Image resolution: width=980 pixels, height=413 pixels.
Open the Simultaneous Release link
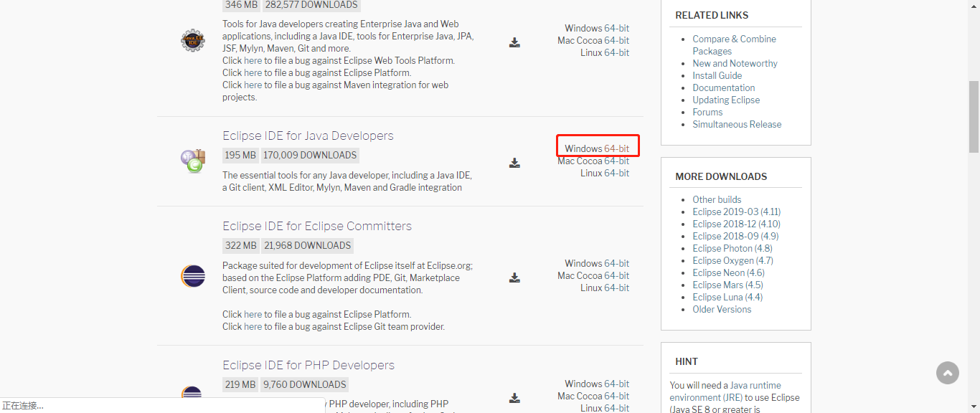click(x=737, y=125)
